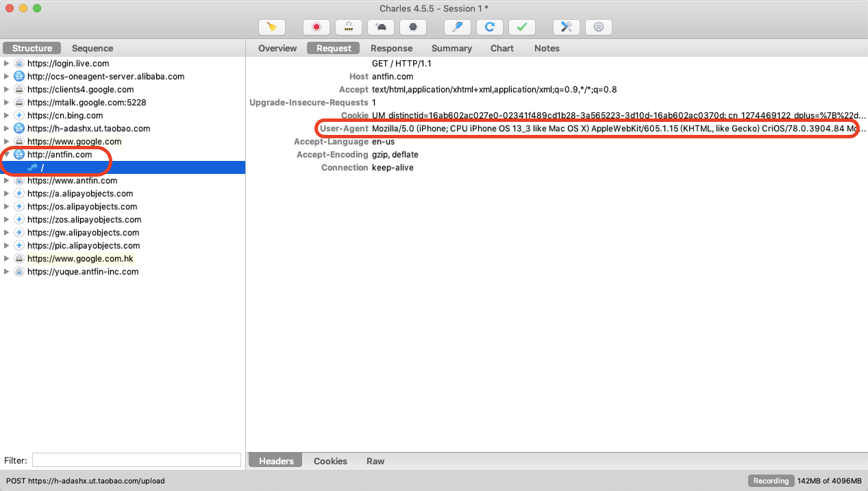Expand the https://os.alipayobjects.com node
This screenshot has width=868, height=491.
click(7, 207)
